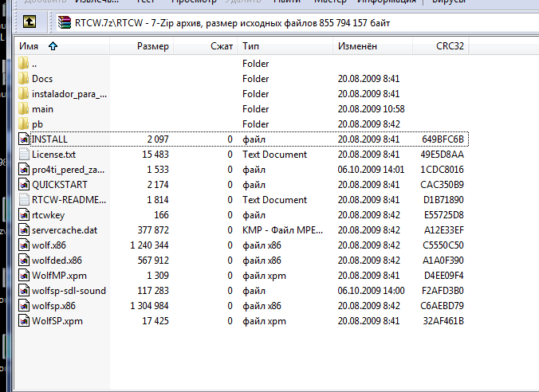Click CRC32 value 'D1B71890'
This screenshot has height=392, width=539.
pos(443,200)
